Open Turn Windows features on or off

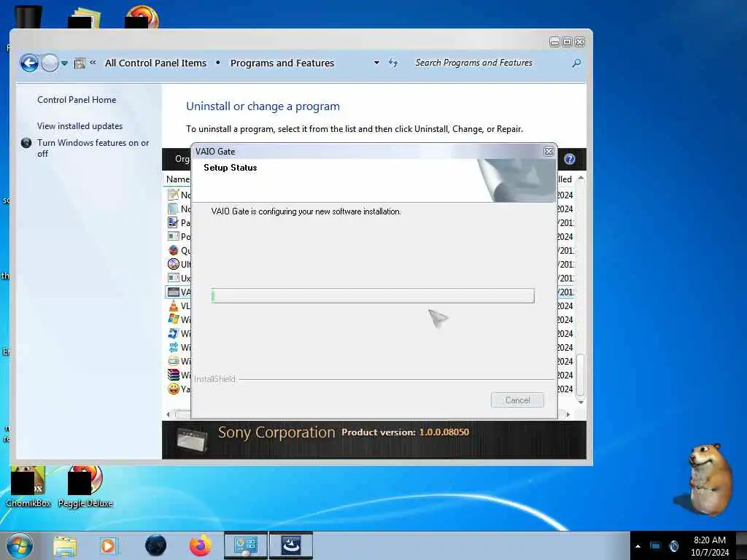(x=93, y=148)
